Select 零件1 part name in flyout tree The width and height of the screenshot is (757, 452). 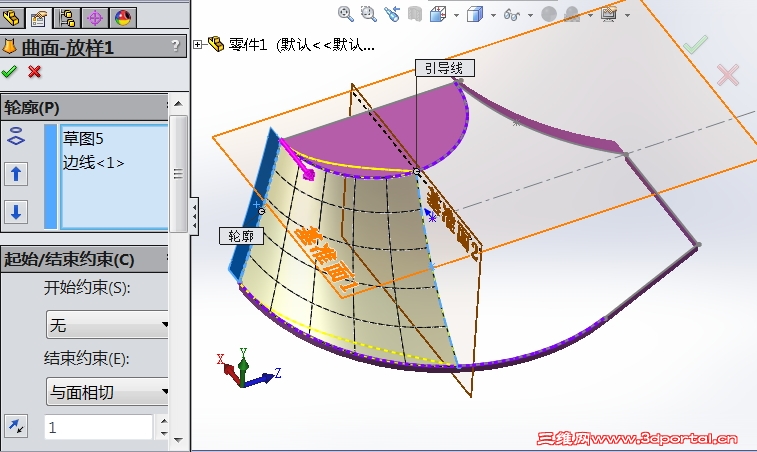[x=248, y=45]
